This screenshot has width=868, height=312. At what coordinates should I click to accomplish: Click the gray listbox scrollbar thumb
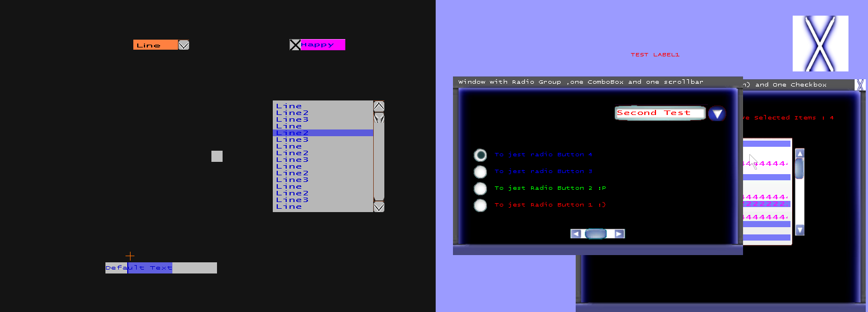(379, 118)
